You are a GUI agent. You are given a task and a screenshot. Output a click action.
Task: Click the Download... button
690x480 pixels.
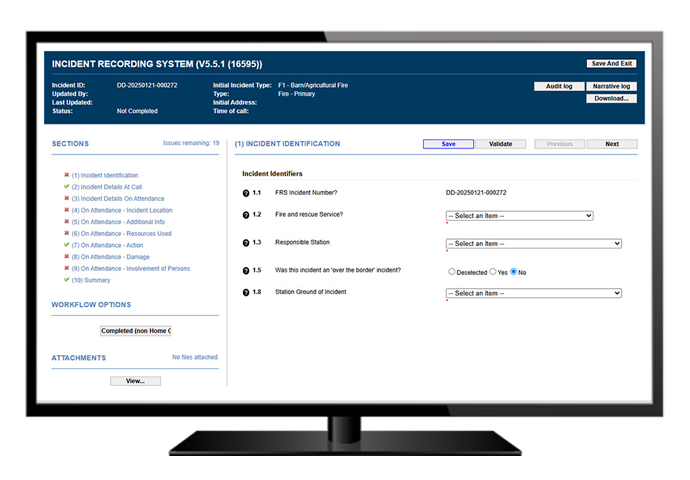tap(611, 98)
